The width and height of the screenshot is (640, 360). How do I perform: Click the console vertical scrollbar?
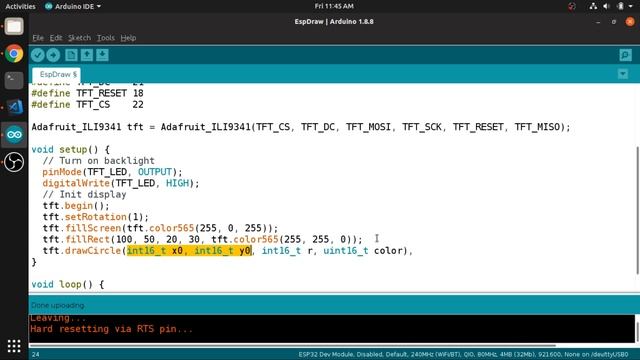click(637, 331)
